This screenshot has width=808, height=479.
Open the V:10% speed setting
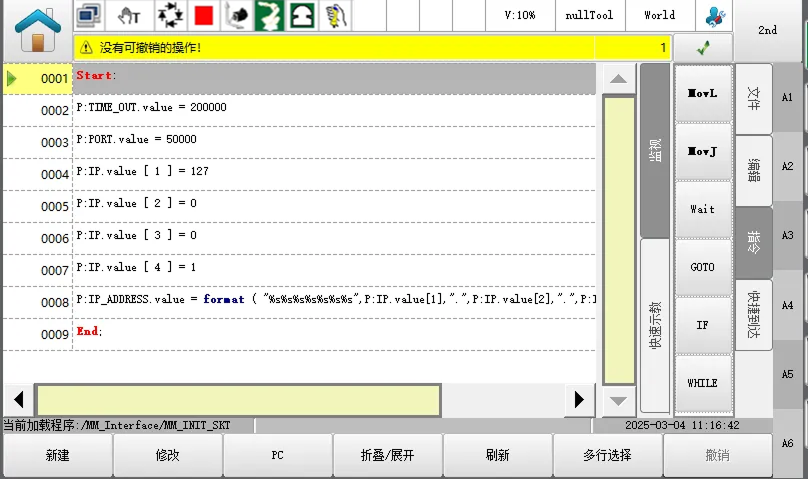pyautogui.click(x=520, y=15)
